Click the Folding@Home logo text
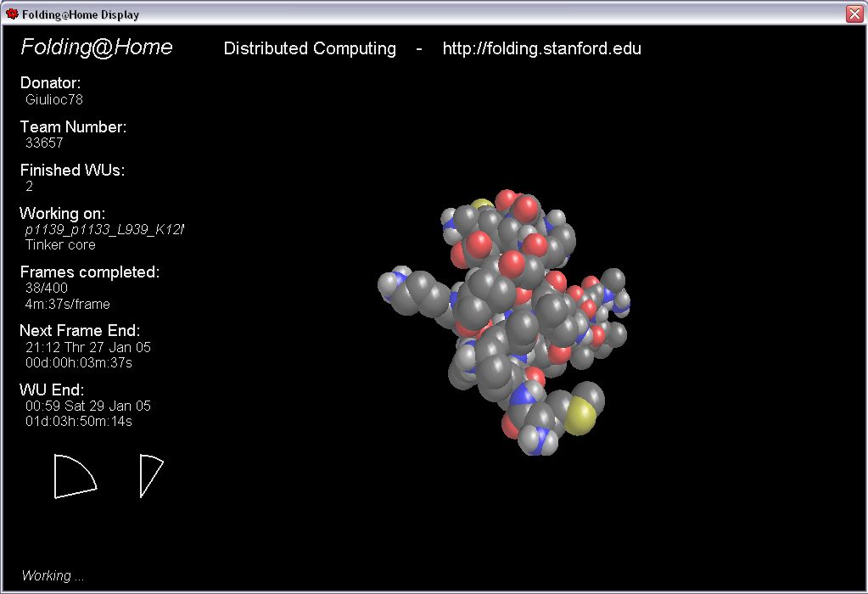The width and height of the screenshot is (868, 594). tap(97, 47)
